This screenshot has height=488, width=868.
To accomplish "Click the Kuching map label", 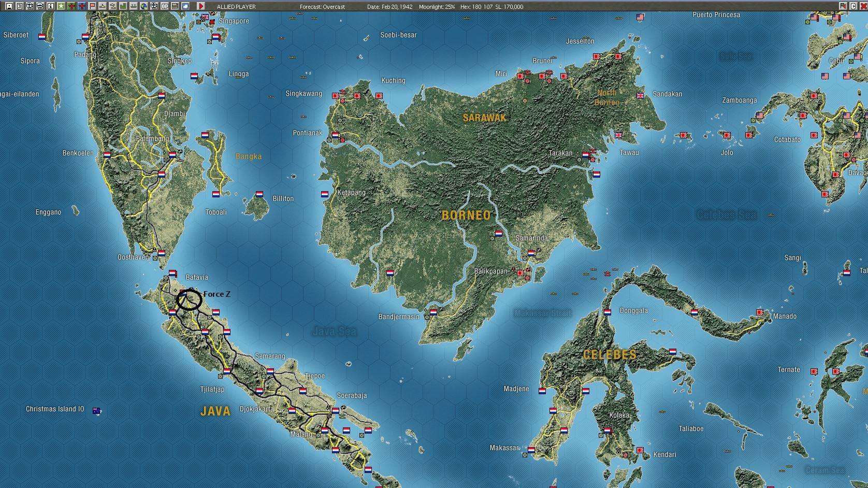I will (x=393, y=81).
